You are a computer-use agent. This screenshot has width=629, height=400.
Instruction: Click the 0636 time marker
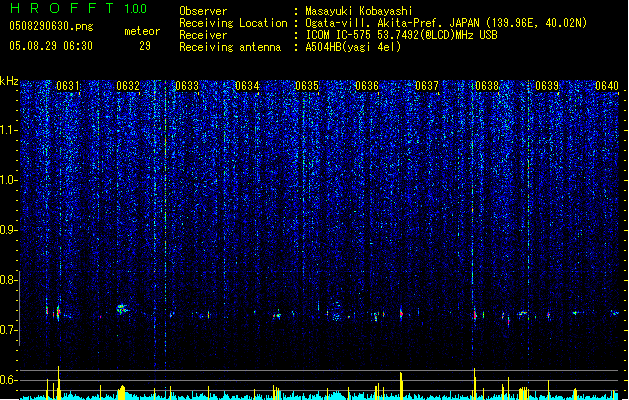(367, 86)
